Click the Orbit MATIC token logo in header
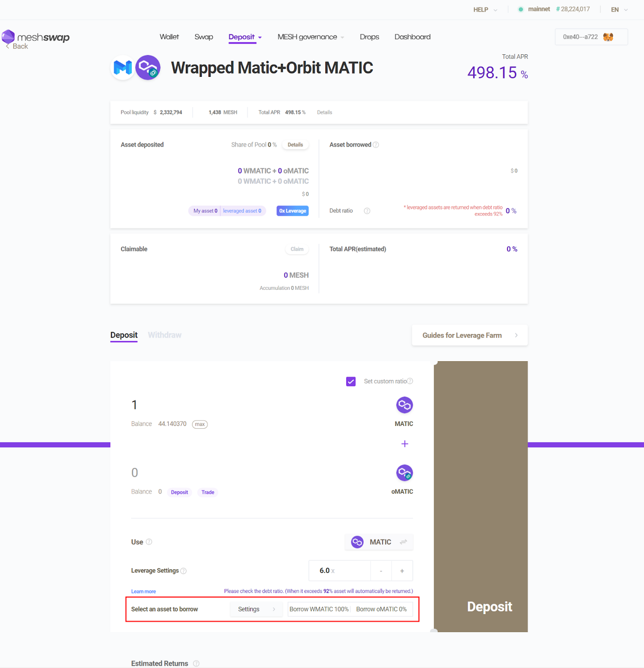Screen dimensions: 644x668 (x=148, y=68)
